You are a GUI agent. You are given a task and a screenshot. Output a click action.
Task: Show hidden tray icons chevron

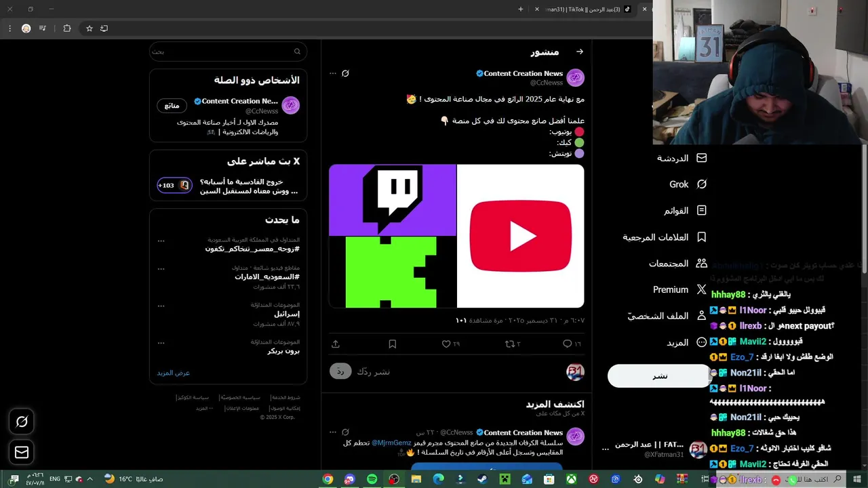[x=89, y=479]
